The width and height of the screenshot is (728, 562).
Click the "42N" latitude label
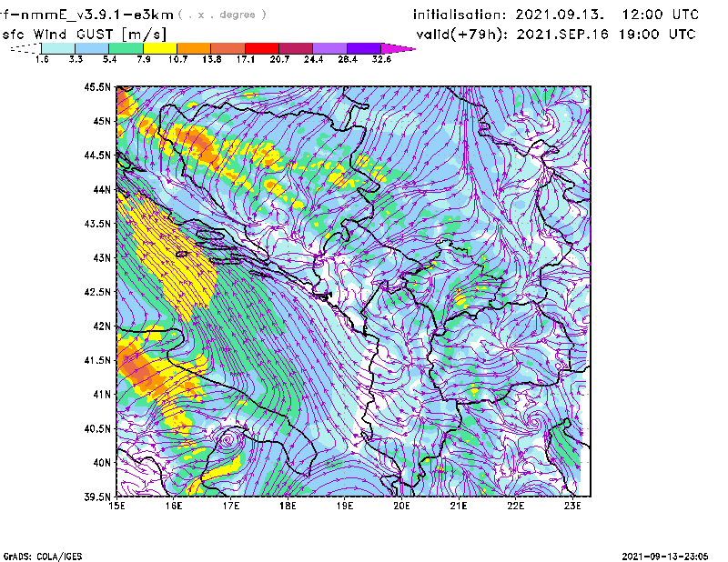[x=102, y=326]
